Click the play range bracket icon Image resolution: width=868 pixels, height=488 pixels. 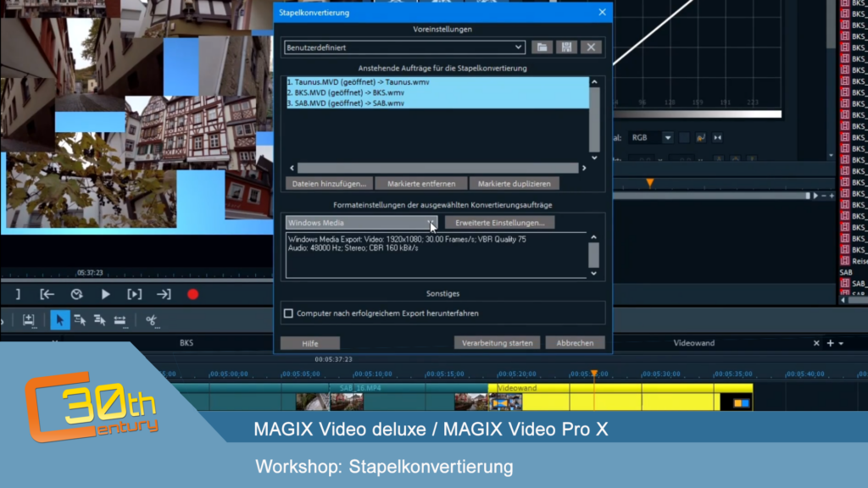tap(135, 294)
